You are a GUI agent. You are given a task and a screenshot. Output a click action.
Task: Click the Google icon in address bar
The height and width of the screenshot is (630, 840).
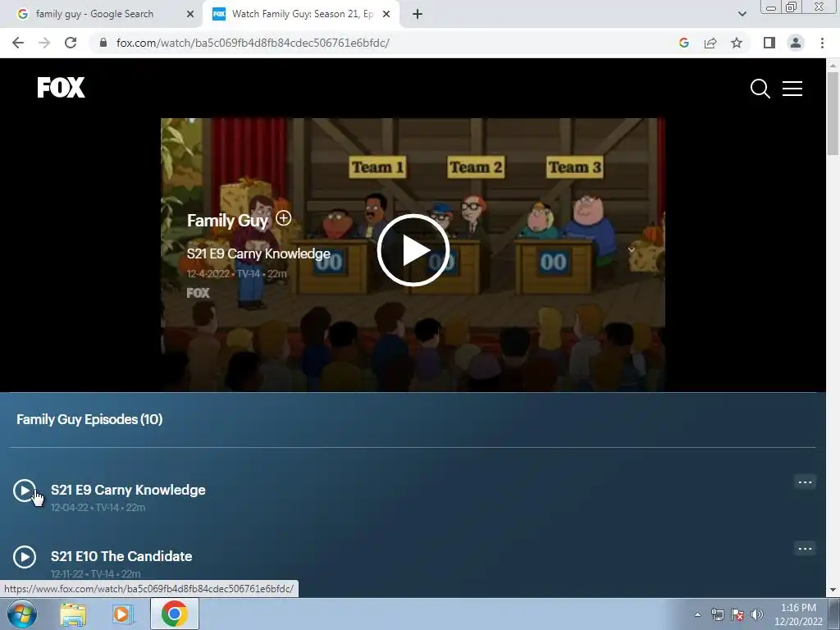[x=683, y=43]
